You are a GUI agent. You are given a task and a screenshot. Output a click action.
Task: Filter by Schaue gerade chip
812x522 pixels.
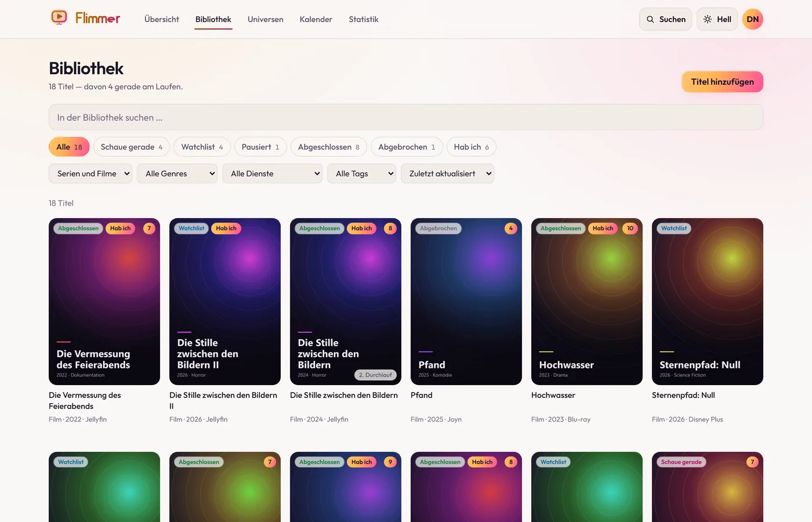132,147
